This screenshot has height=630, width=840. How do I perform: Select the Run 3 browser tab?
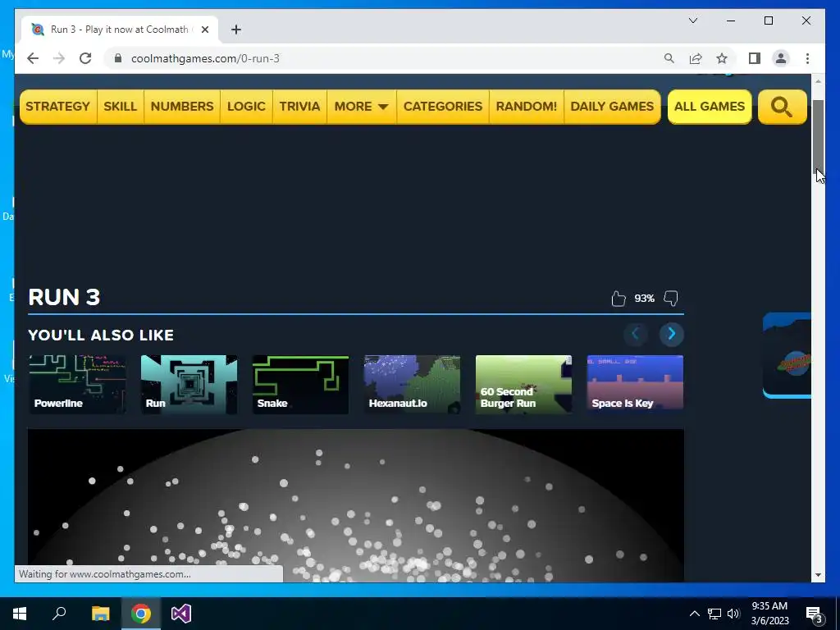120,30
